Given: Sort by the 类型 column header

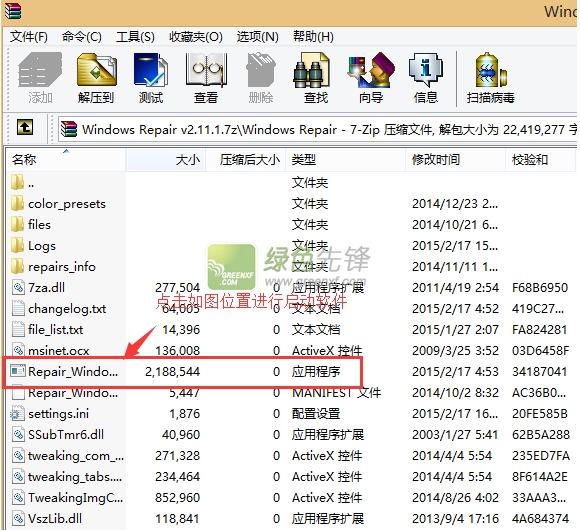Looking at the screenshot, I should pos(345,160).
